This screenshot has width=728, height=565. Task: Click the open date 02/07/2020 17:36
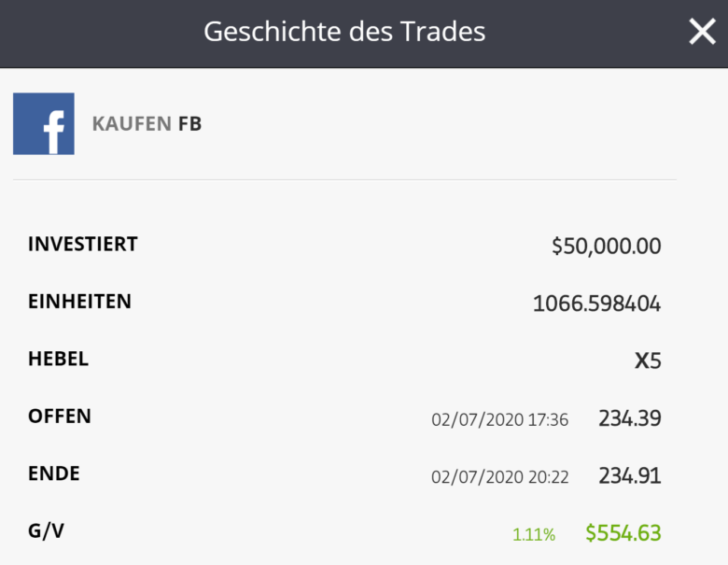point(499,419)
